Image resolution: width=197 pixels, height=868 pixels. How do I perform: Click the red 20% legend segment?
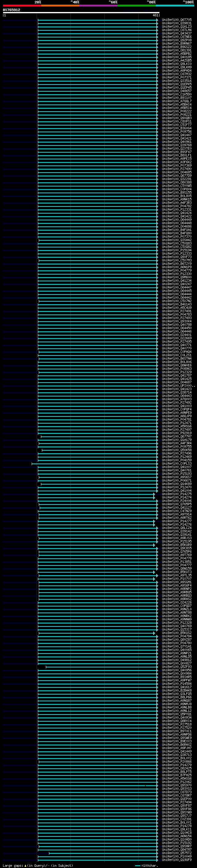(x=22, y=6)
